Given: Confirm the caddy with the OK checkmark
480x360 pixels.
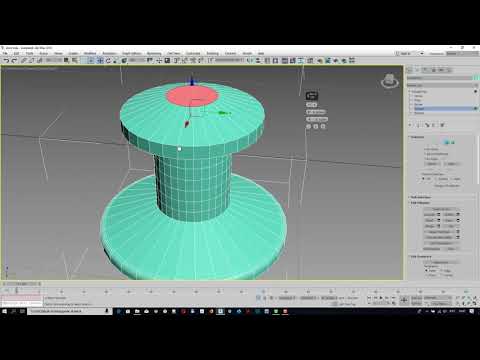Looking at the screenshot, I should point(308,126).
